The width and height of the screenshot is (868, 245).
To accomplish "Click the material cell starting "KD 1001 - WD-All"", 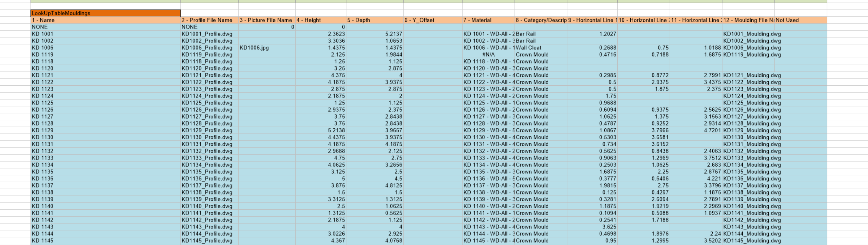I will point(489,34).
